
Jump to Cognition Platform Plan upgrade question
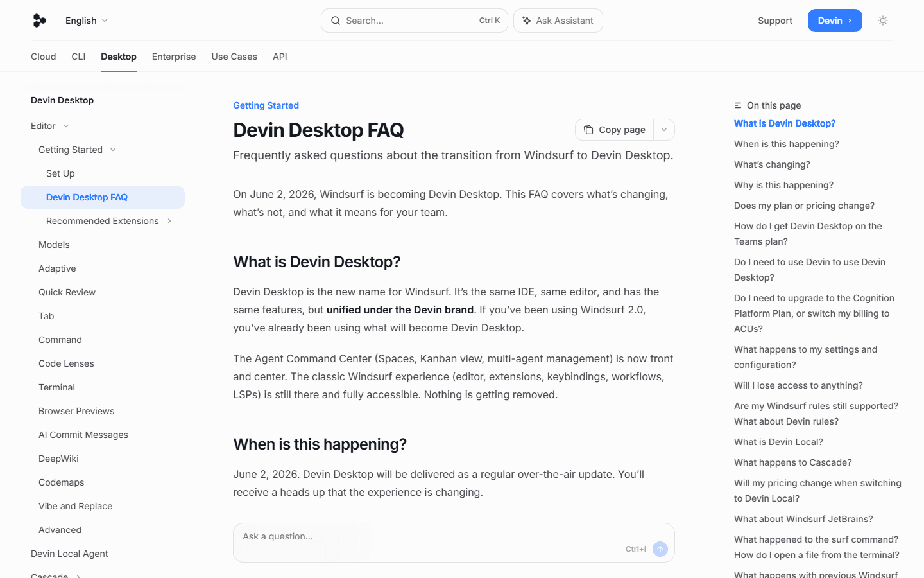tap(814, 313)
